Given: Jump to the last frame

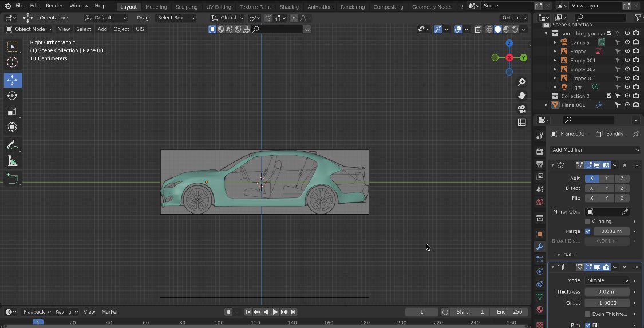Looking at the screenshot, I should coord(293,312).
